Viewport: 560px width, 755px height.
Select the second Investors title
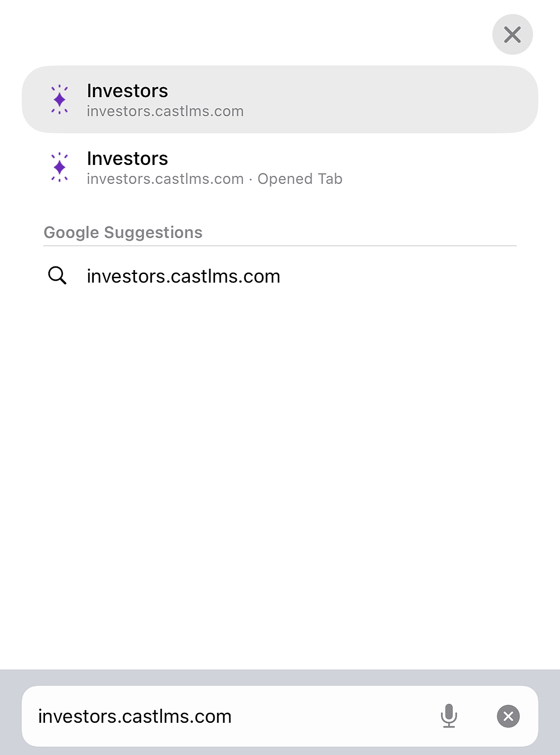[x=127, y=159]
